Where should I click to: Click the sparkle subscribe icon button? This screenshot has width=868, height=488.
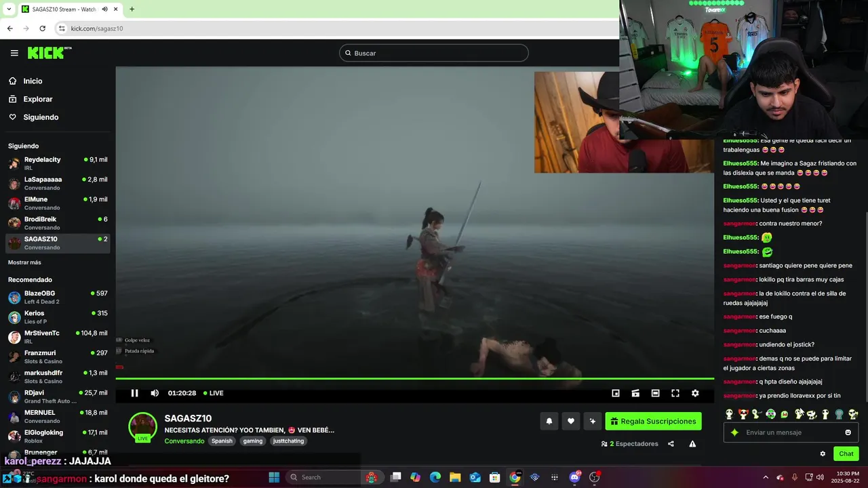click(593, 421)
